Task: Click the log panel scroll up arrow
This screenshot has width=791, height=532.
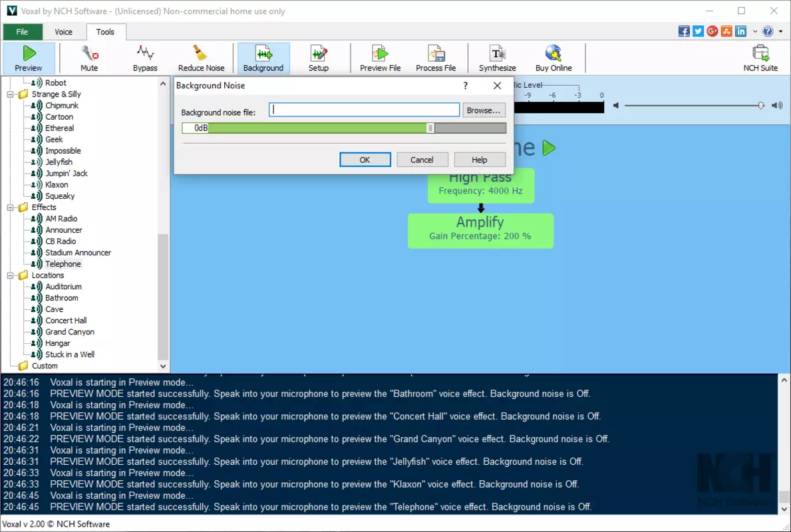Action: pyautogui.click(x=784, y=380)
